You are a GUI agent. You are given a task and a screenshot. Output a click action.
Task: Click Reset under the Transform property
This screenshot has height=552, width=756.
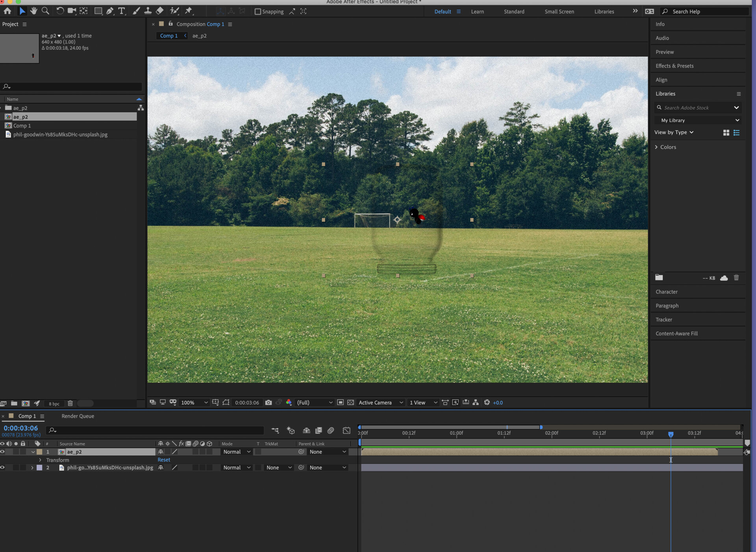[x=164, y=459]
